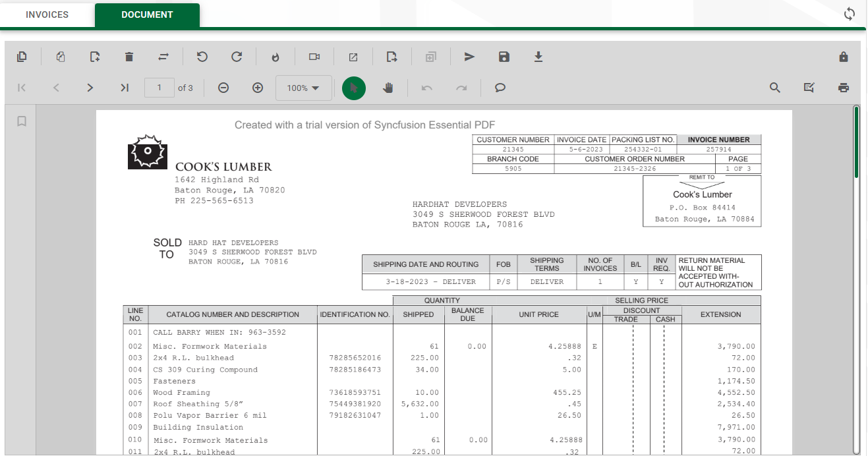Zoom out with the minus icon

tap(223, 88)
